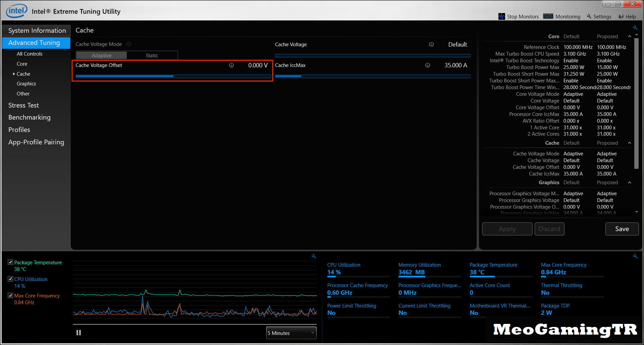Screen dimensions: 644x345
Task: Click the Save button
Action: pos(622,229)
